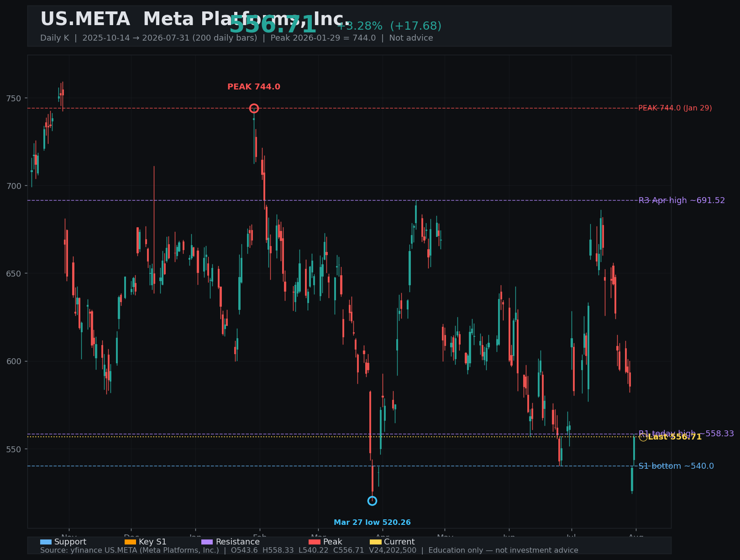The image size is (740, 560).
Task: Select the yellow circle marker beside Last 556.71
Action: pyautogui.click(x=643, y=437)
